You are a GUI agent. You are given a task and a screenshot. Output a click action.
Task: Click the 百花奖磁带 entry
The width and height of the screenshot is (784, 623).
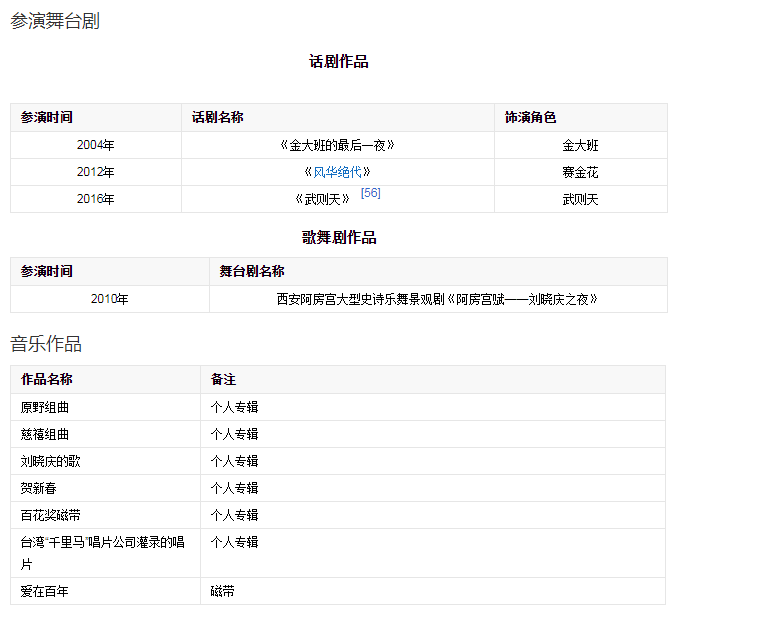coord(51,515)
